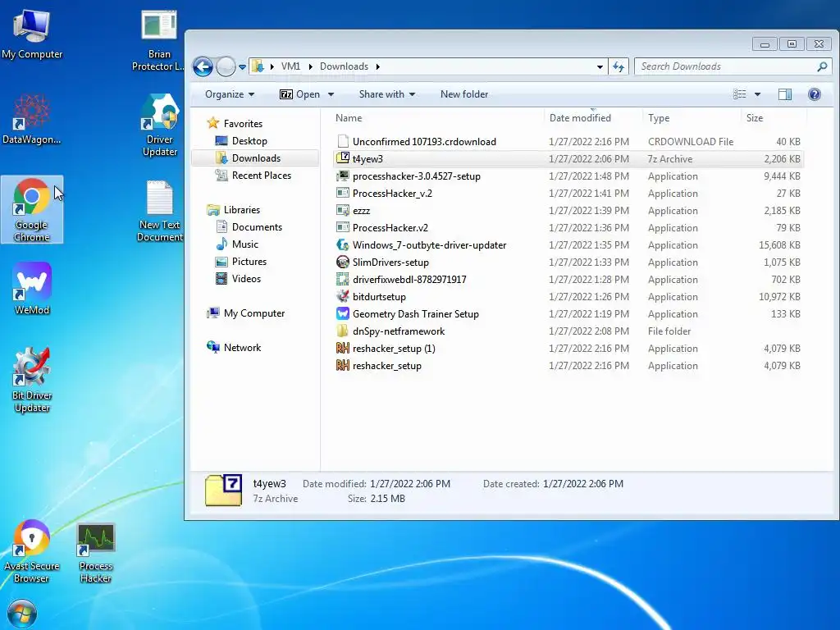Open Documents library in navigation pane
This screenshot has width=840, height=630.
[x=257, y=227]
